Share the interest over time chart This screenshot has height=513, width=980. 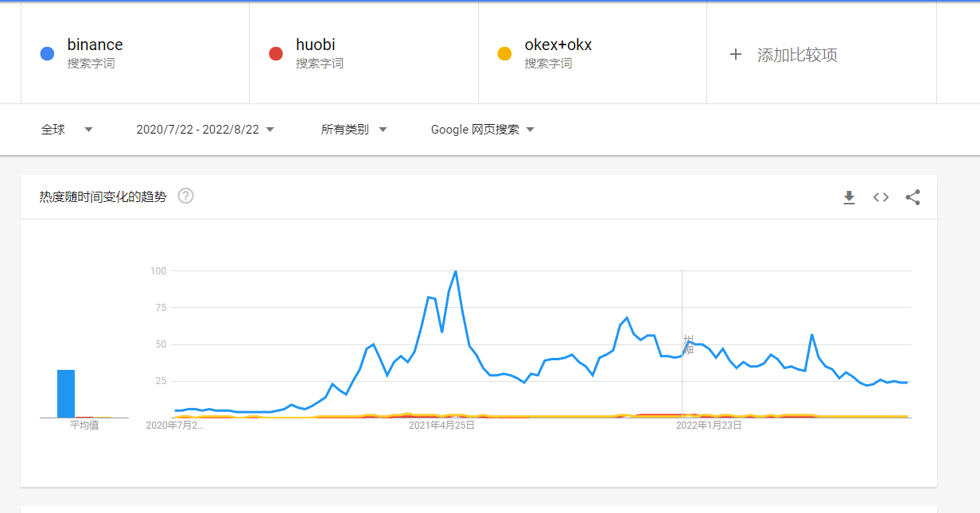pos(912,197)
